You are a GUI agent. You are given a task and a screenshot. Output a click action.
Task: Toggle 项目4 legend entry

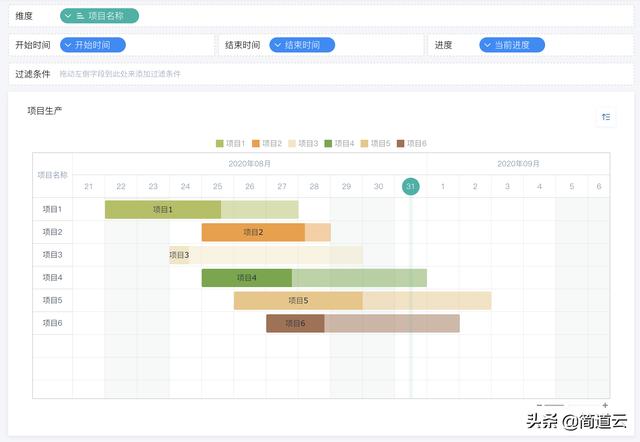[x=339, y=143]
